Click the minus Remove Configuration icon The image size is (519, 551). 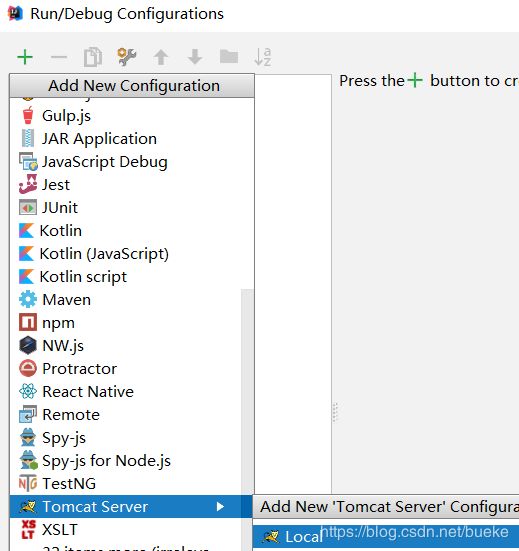(x=59, y=57)
